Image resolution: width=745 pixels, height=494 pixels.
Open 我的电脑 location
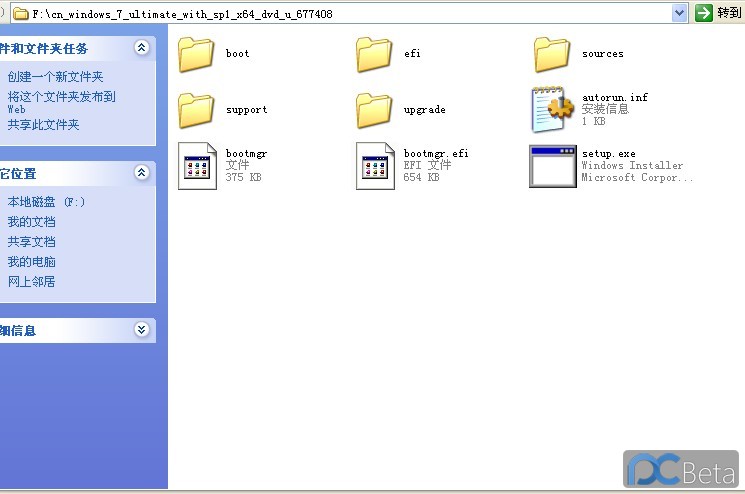point(31,262)
